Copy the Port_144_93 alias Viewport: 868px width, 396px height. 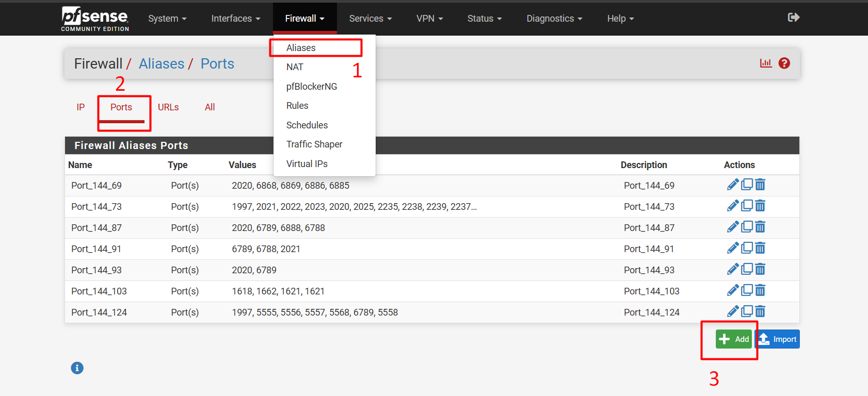coord(747,269)
